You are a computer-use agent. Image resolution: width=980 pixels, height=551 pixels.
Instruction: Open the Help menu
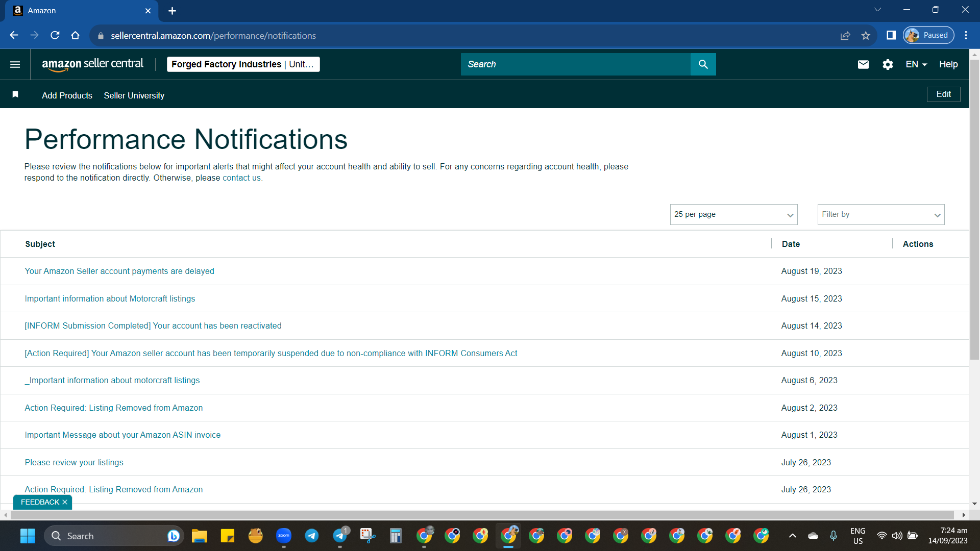click(948, 64)
